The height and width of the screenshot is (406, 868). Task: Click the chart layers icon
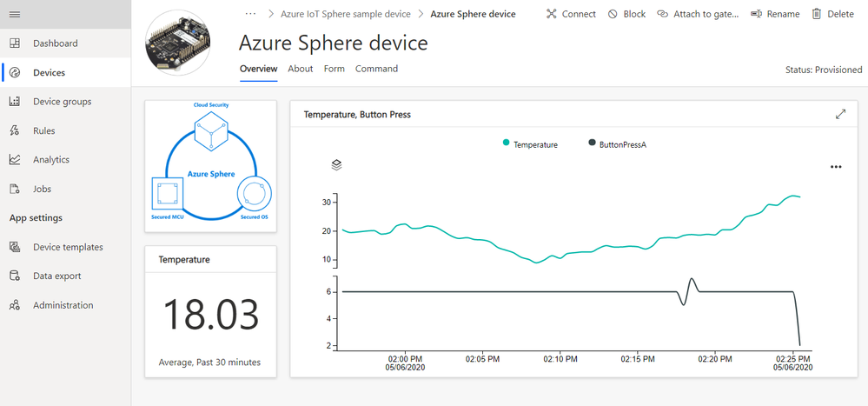(x=336, y=164)
